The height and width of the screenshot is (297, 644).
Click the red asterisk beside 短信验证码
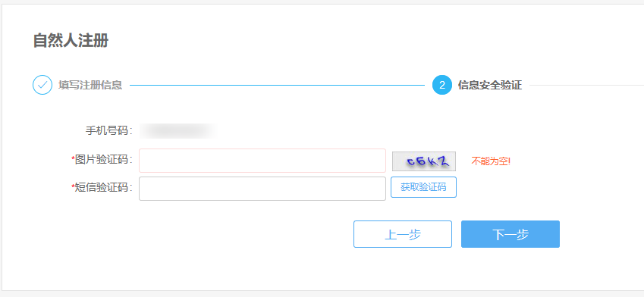tap(73, 186)
